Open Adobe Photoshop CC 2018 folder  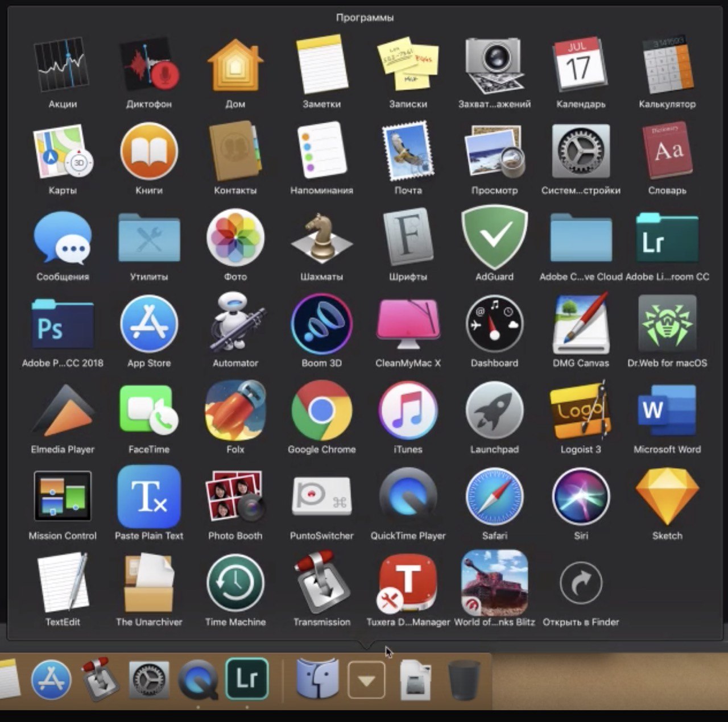click(x=63, y=324)
